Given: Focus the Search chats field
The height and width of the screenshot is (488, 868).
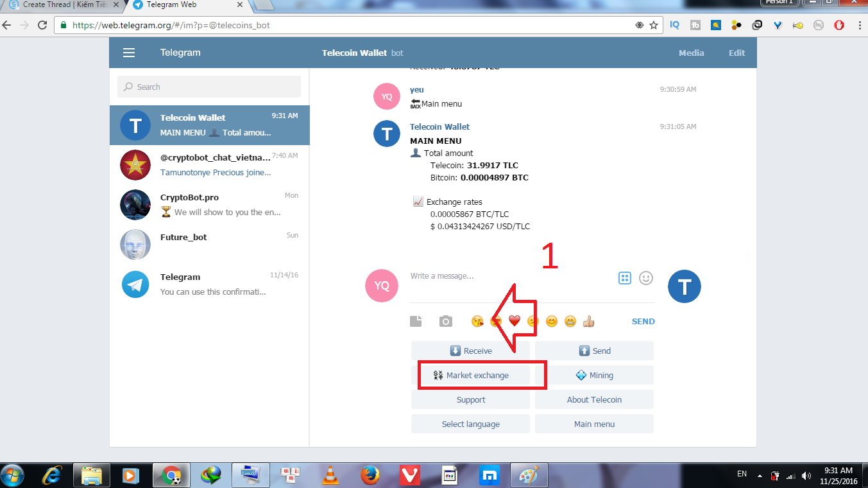Looking at the screenshot, I should pyautogui.click(x=209, y=87).
